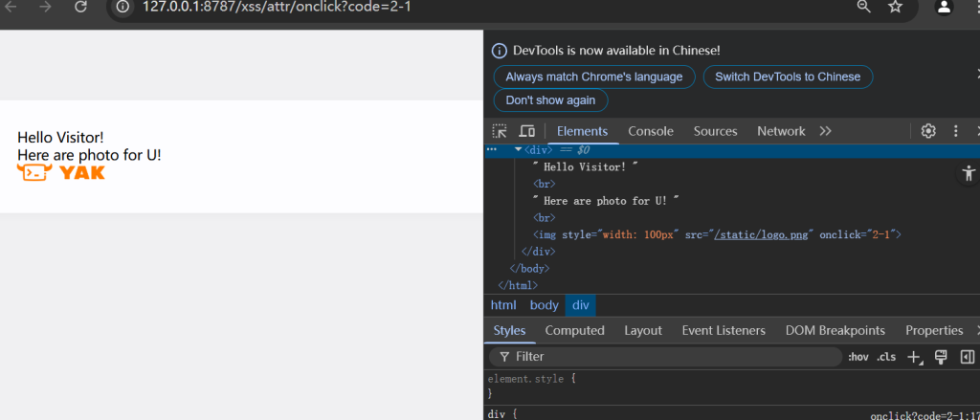
Task: Open the Computed styles tab
Action: pyautogui.click(x=574, y=330)
